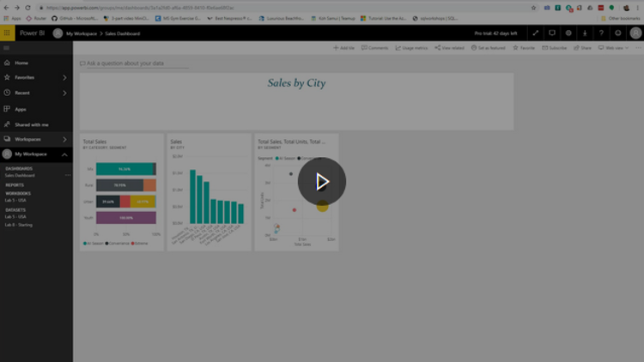Open the settings gear in Power BI header
This screenshot has width=644, height=362.
pos(568,33)
